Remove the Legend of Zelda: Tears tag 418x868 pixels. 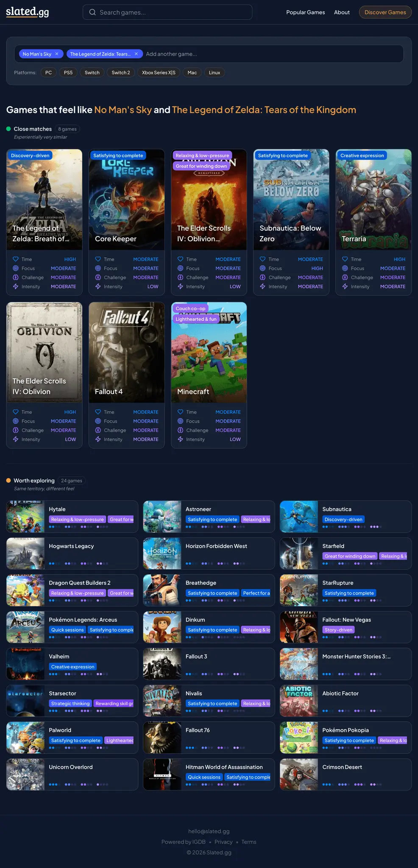point(136,54)
